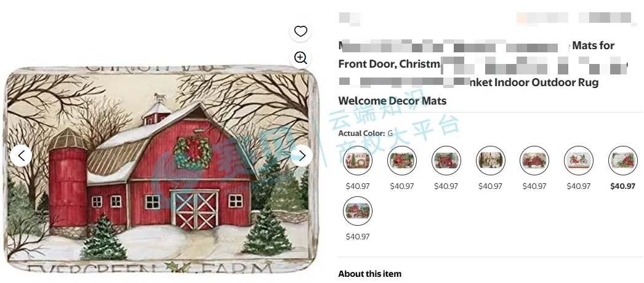Add item to favorites with heart icon
644x283 pixels.
coord(300,31)
